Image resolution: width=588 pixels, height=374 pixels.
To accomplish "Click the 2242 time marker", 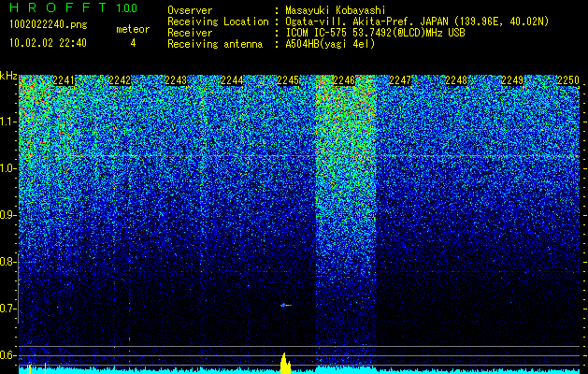I will point(120,80).
